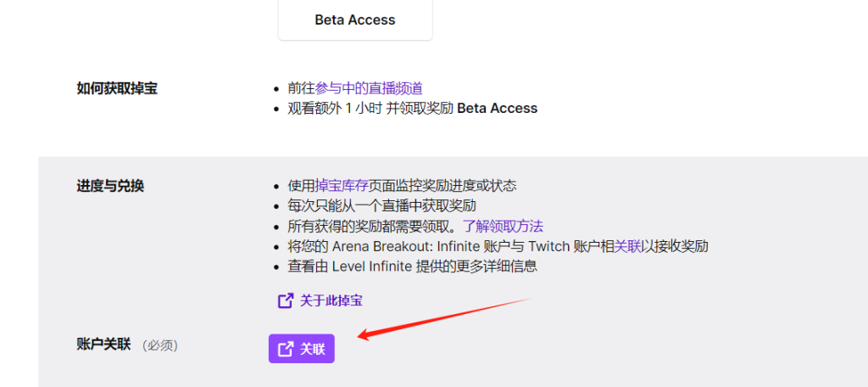
Task: Click the 进度与兑换 section heading
Action: tap(110, 186)
